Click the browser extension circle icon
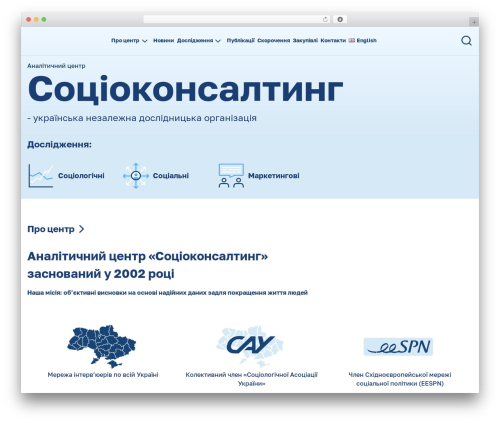 tap(340, 20)
